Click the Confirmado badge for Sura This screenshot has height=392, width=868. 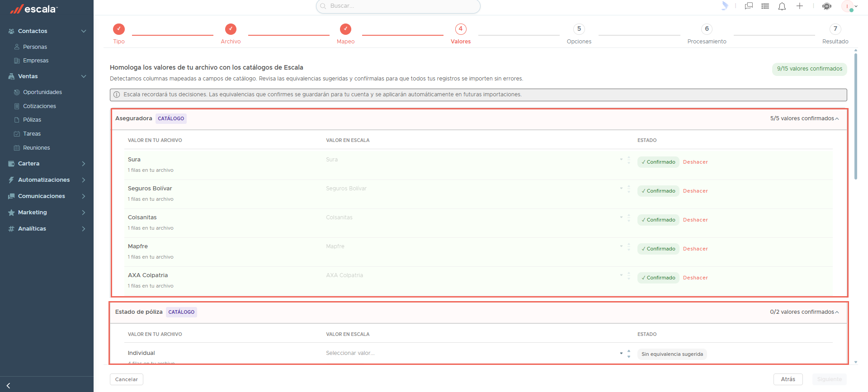pyautogui.click(x=658, y=162)
